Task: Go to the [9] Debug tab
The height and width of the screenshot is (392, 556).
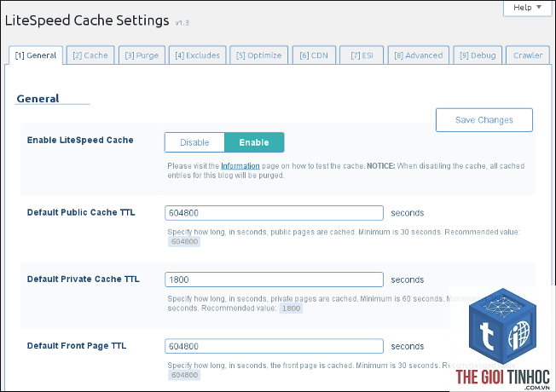Action: click(478, 55)
